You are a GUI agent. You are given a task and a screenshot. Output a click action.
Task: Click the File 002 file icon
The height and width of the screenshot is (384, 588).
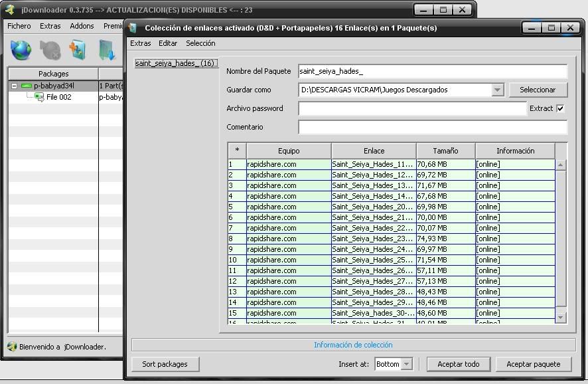39,97
